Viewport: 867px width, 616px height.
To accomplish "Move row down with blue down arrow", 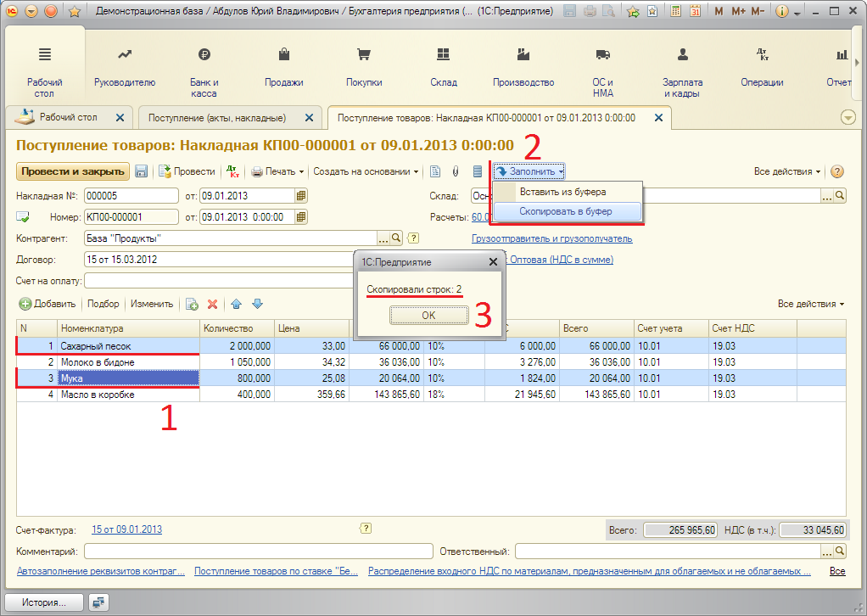I will (x=257, y=304).
